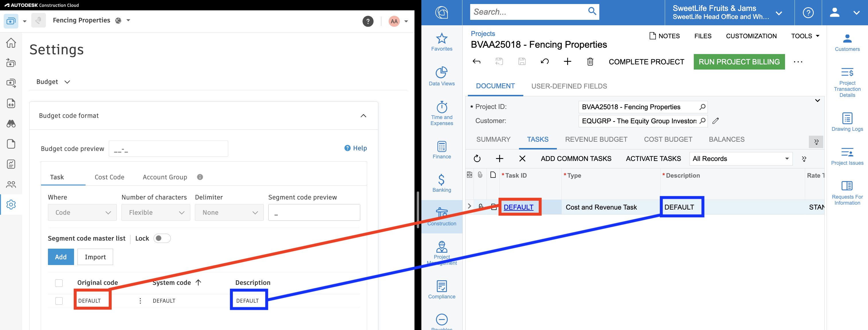Viewport: 868px width, 330px height.
Task: Click the undo arrow in project toolbar
Action: coord(545,62)
